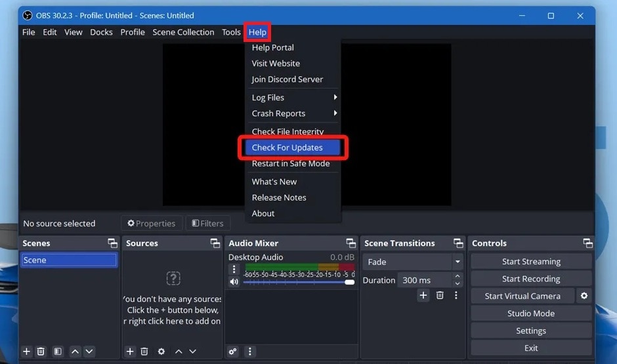Viewport: 617px width, 364px height.
Task: Click the Filters button
Action: [x=208, y=223]
